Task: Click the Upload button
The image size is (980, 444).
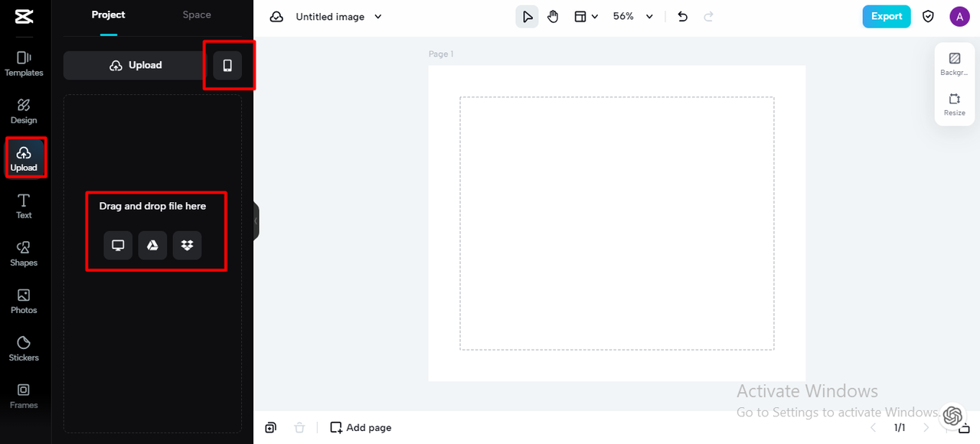Action: tap(135, 65)
